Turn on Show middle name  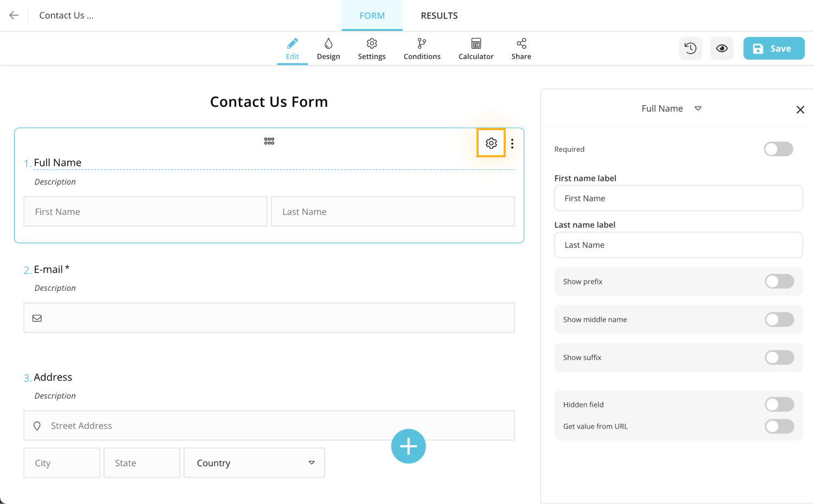click(779, 320)
